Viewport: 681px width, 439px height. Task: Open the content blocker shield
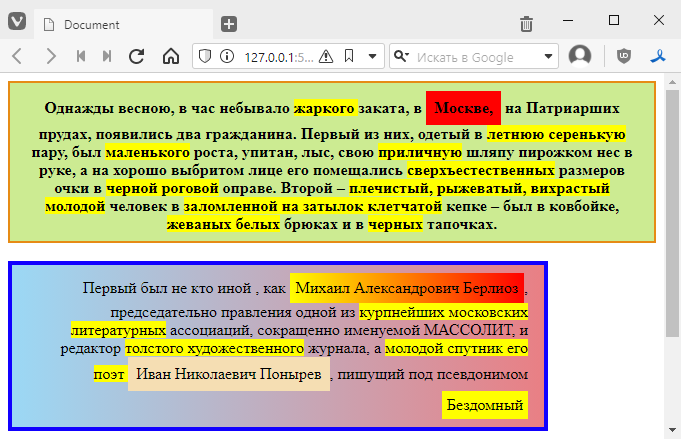click(x=206, y=56)
